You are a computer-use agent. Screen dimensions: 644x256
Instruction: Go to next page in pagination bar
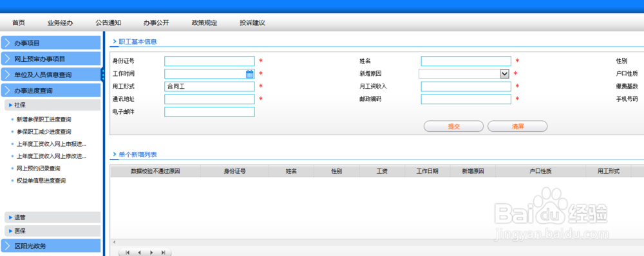pyautogui.click(x=151, y=253)
